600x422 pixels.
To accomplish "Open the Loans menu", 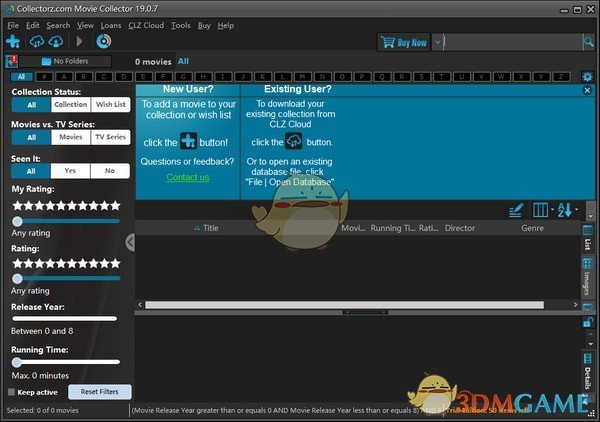I will coord(111,26).
